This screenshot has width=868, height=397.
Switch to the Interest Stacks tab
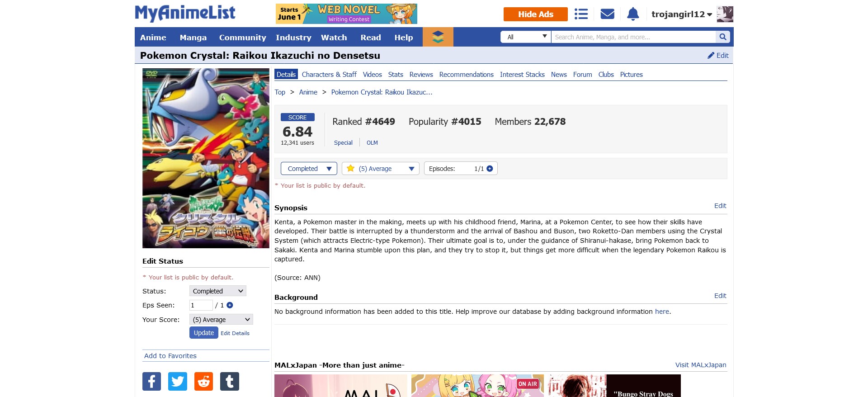[522, 75]
